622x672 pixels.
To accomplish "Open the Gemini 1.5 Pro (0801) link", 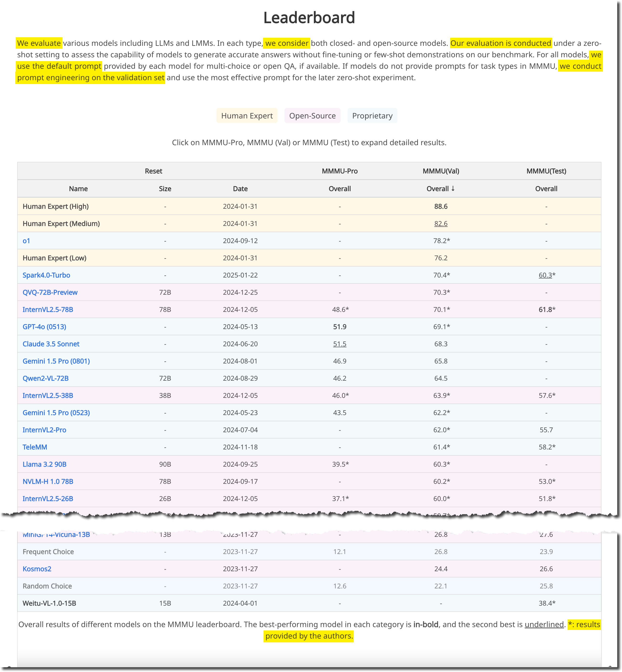I will (56, 361).
